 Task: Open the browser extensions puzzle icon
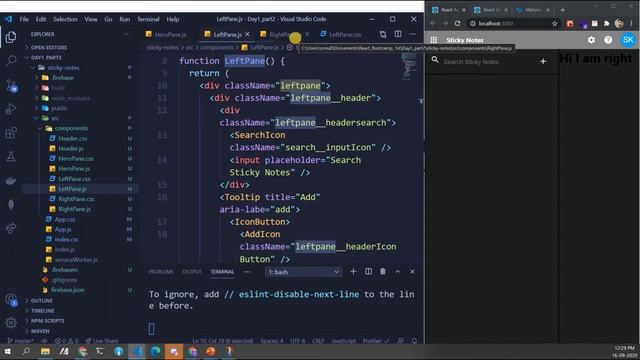pos(607,24)
